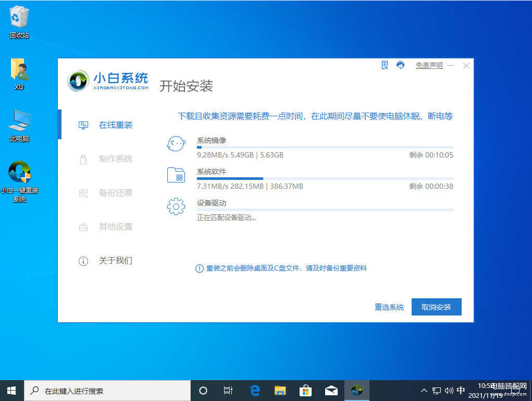
Task: Open the document search icon in title bar
Action: click(385, 65)
